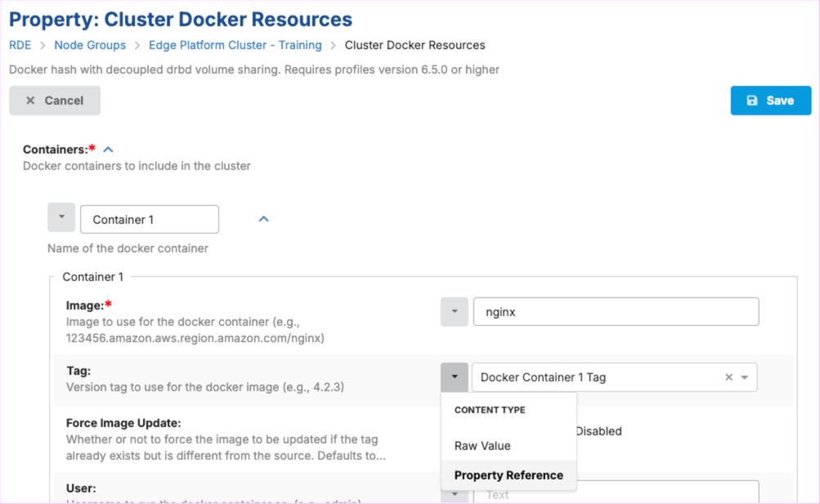Viewport: 820px width, 504px height.
Task: Click the Disabled label for Force Image Update
Action: click(598, 430)
